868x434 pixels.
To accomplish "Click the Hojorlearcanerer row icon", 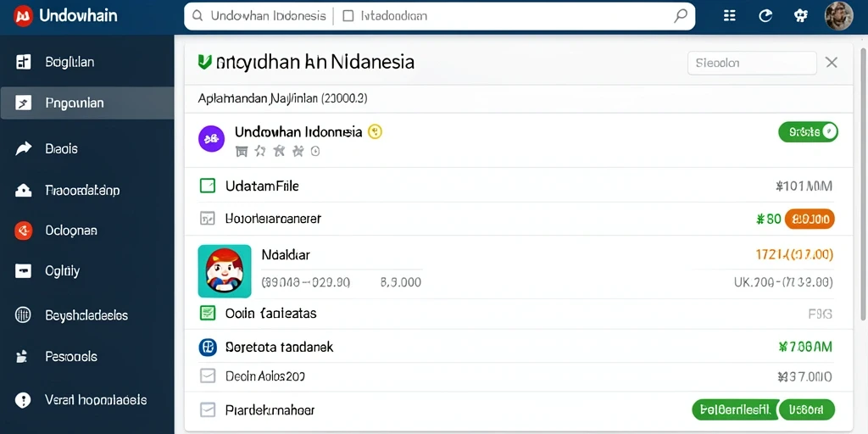I will point(207,219).
